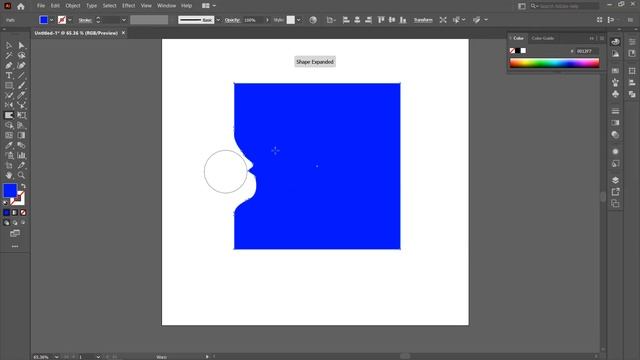Click Isolate Selected Object icon

[443, 20]
